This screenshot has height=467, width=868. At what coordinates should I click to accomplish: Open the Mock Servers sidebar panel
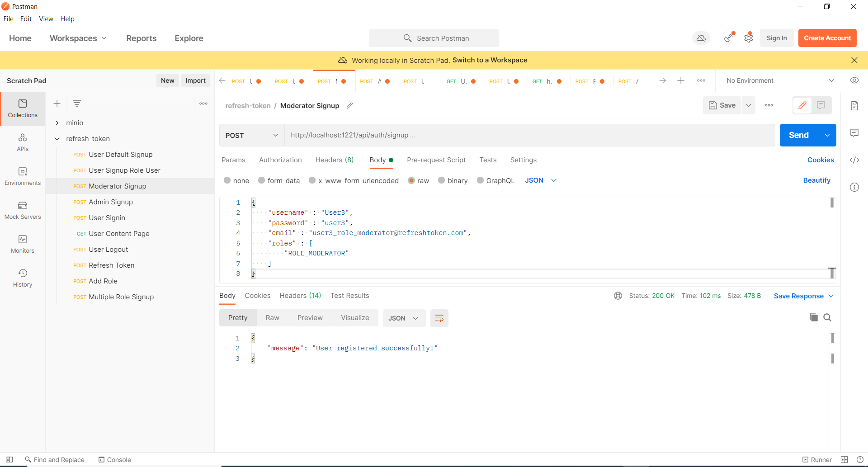pos(23,210)
